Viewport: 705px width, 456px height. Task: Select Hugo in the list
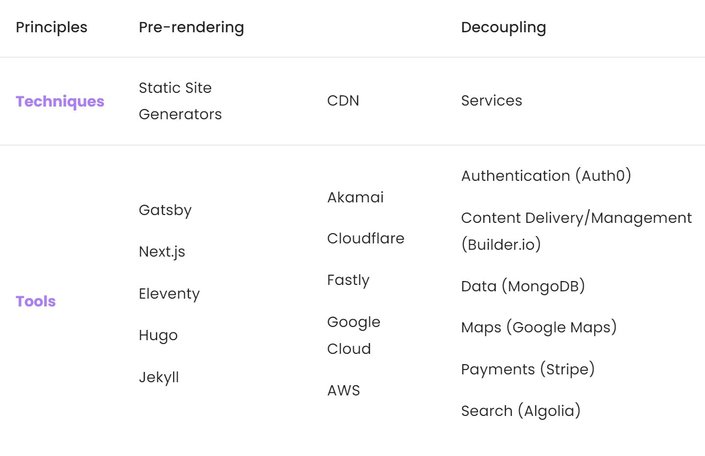(x=158, y=335)
